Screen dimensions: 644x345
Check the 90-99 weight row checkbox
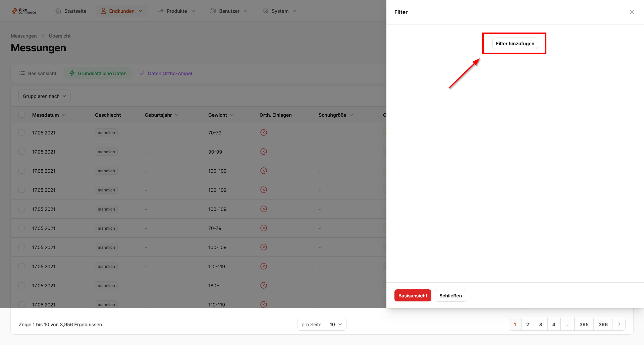click(21, 152)
